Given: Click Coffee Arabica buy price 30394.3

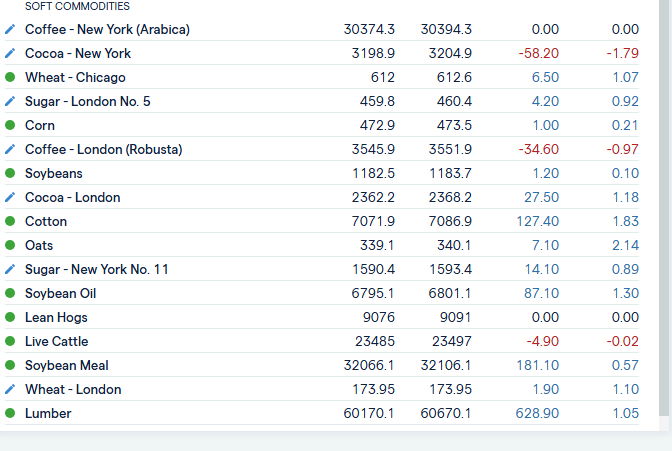Looking at the screenshot, I should pos(446,29).
